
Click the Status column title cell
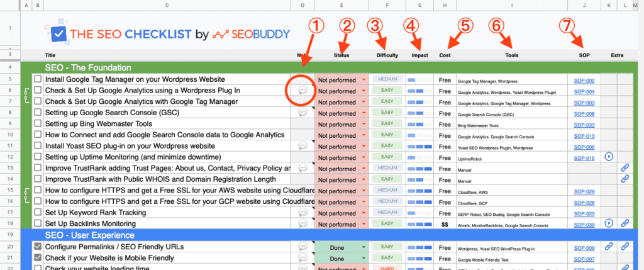tap(341, 55)
